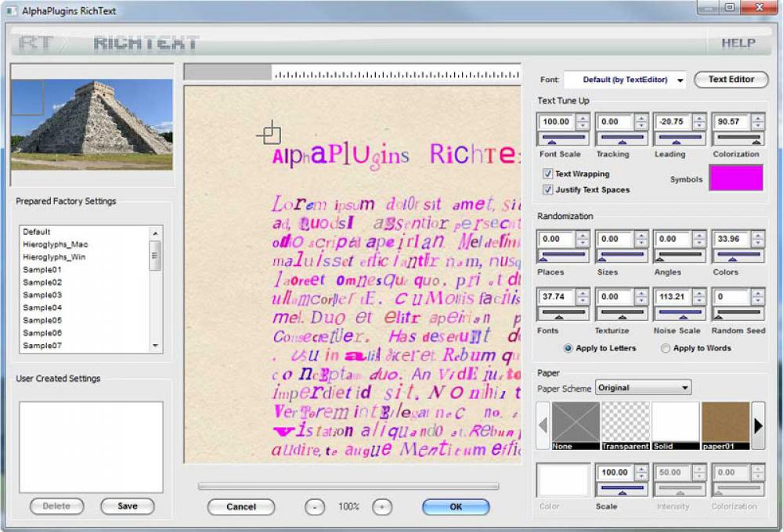Click the right arrow to browse paper schemes

(758, 423)
